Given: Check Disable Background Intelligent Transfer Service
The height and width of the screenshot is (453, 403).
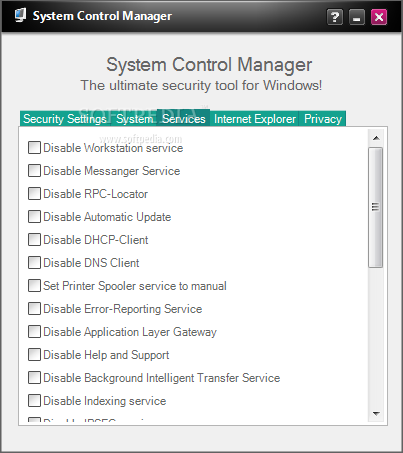Looking at the screenshot, I should (34, 377).
